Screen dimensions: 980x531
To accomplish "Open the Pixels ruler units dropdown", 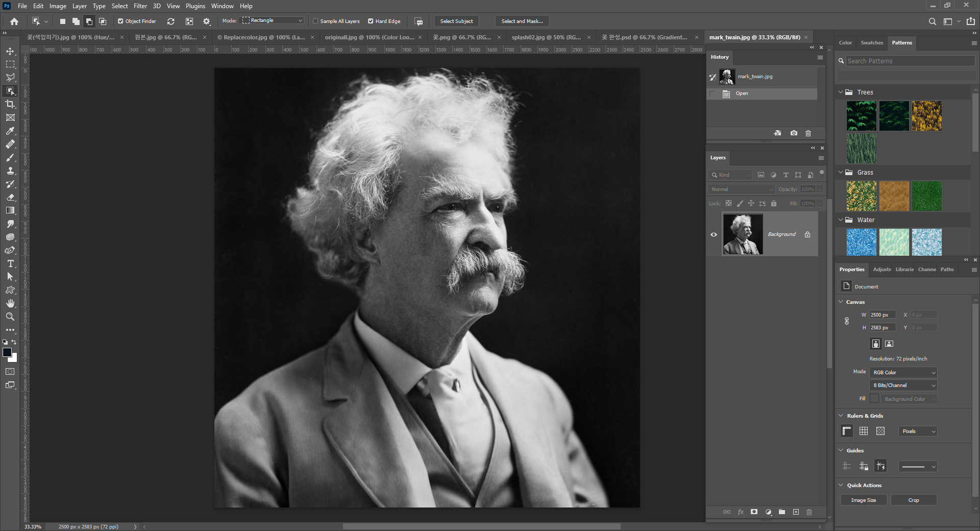I will pyautogui.click(x=918, y=431).
